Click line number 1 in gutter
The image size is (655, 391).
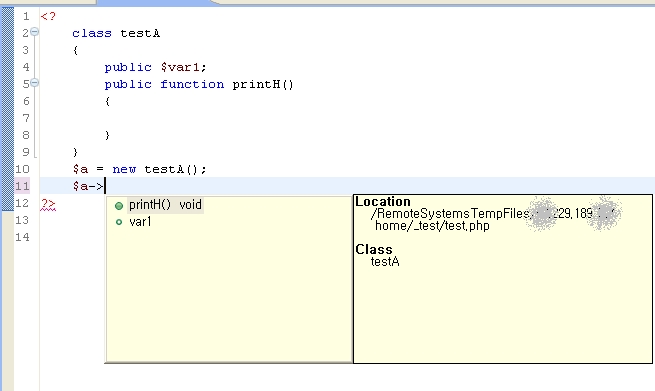click(x=26, y=16)
